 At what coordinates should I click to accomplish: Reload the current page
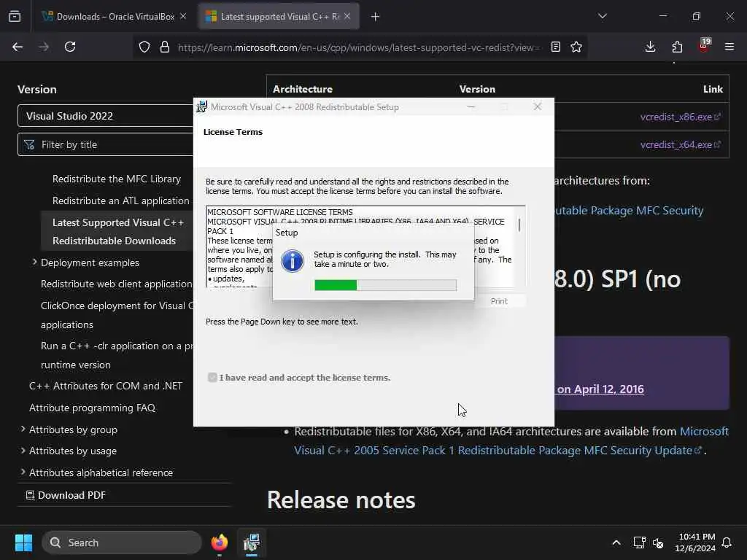(x=70, y=47)
